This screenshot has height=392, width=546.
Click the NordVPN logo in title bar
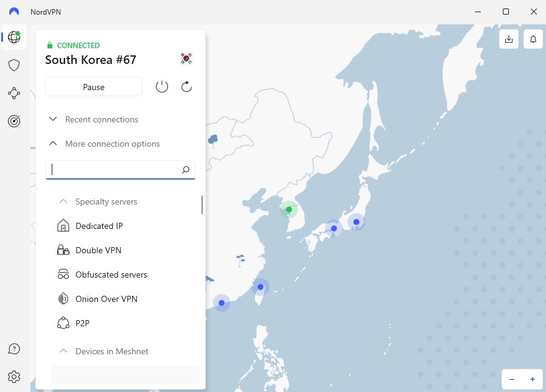tap(14, 12)
